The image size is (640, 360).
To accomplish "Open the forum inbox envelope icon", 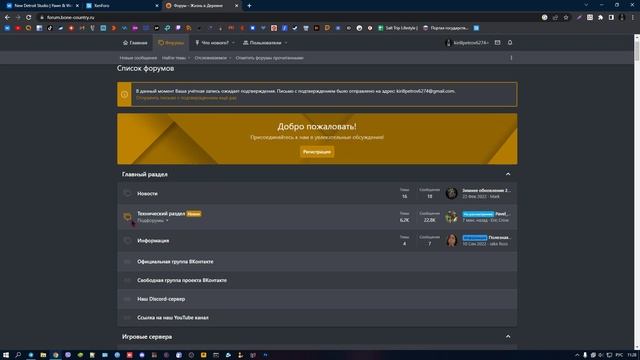I will pos(497,42).
